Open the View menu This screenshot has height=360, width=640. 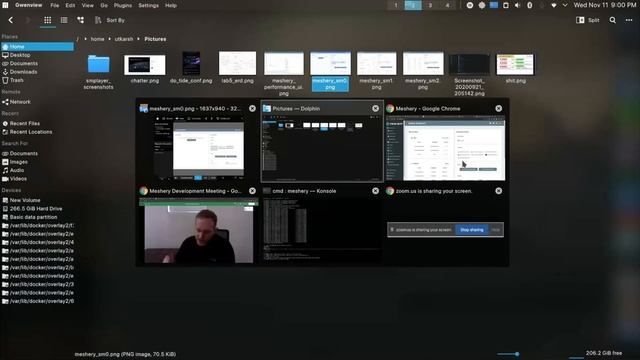click(x=87, y=5)
